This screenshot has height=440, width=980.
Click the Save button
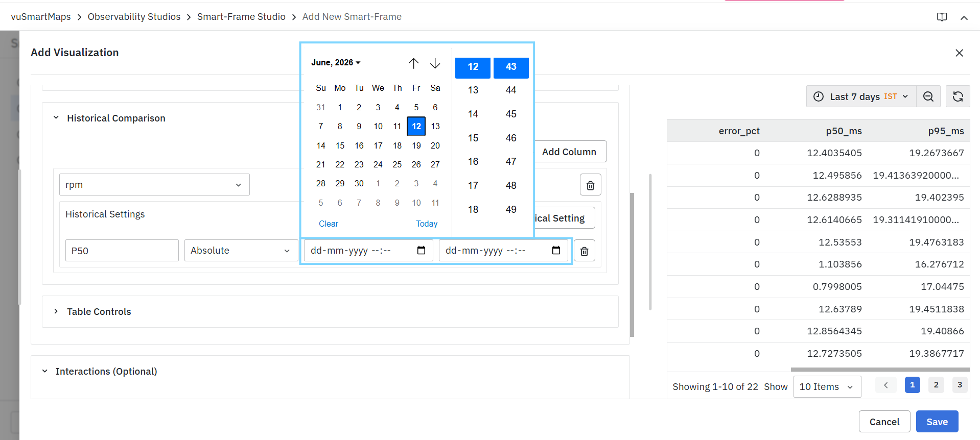pos(937,422)
